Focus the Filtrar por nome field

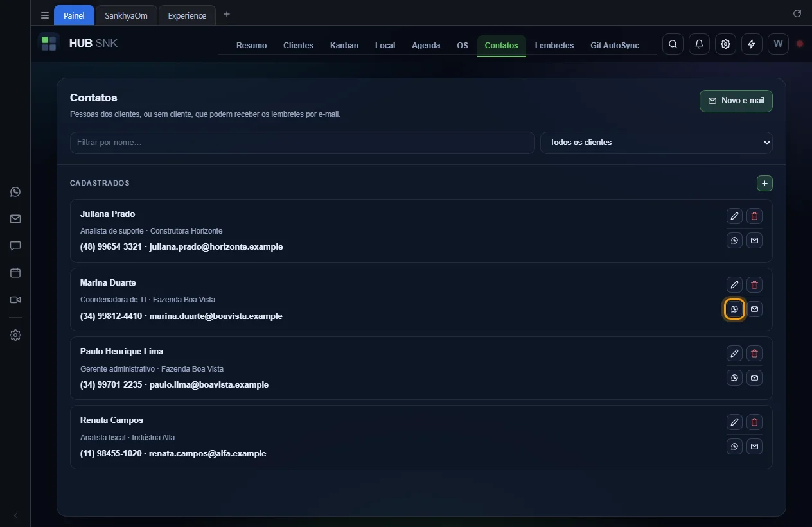tap(303, 143)
